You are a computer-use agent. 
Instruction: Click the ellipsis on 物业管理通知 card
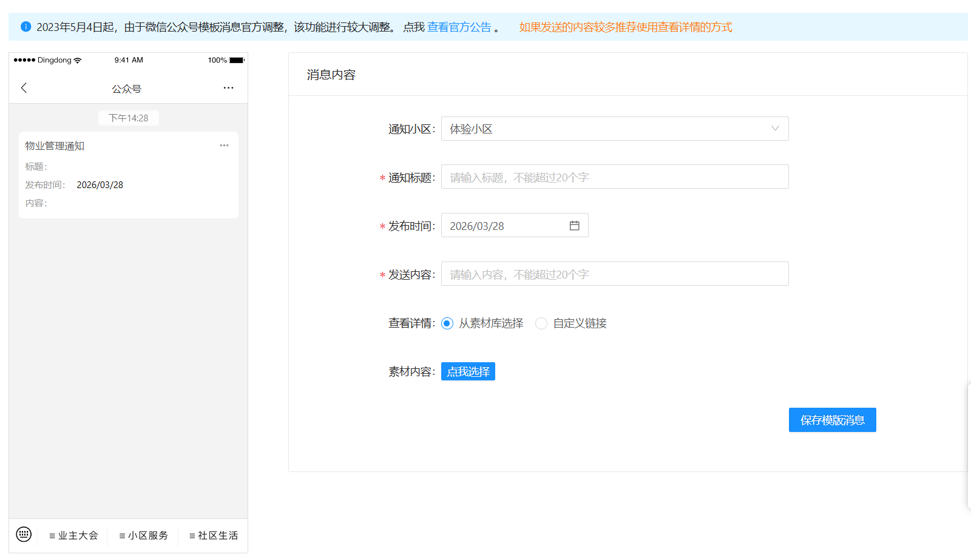click(x=224, y=146)
